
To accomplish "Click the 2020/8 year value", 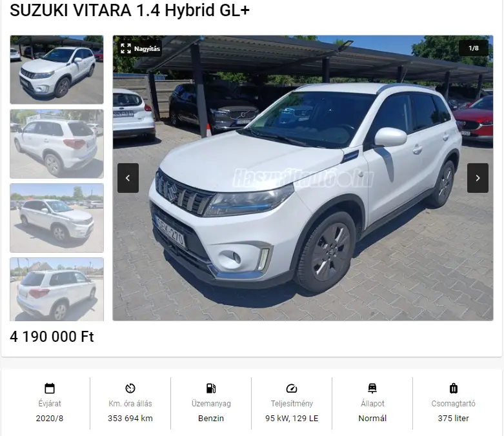I will (x=50, y=419).
